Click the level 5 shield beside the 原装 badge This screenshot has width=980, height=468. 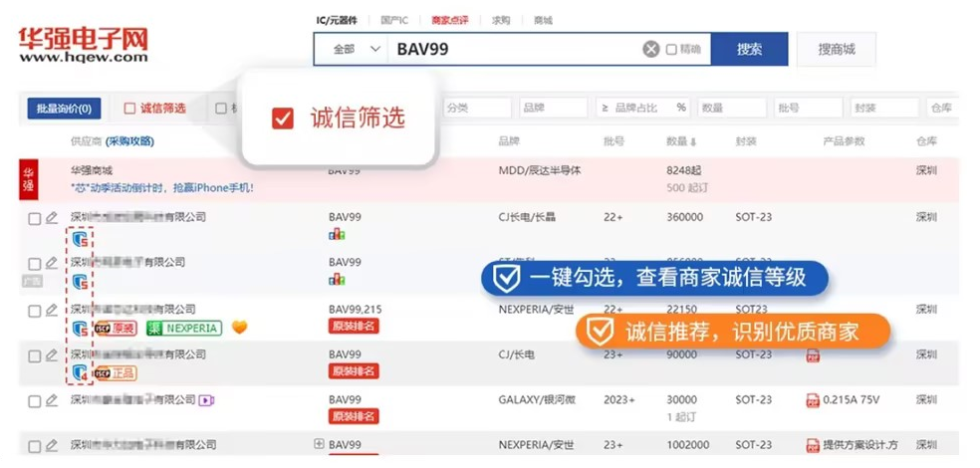pyautogui.click(x=80, y=328)
